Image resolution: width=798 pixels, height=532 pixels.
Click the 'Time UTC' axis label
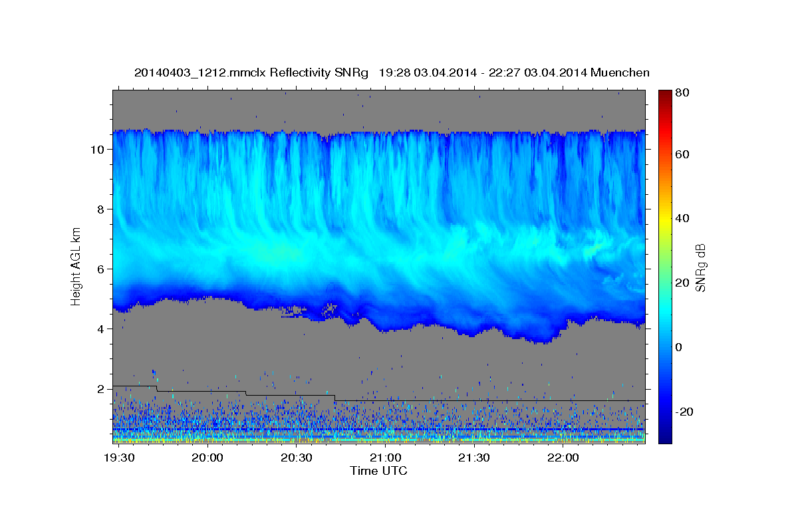point(378,471)
